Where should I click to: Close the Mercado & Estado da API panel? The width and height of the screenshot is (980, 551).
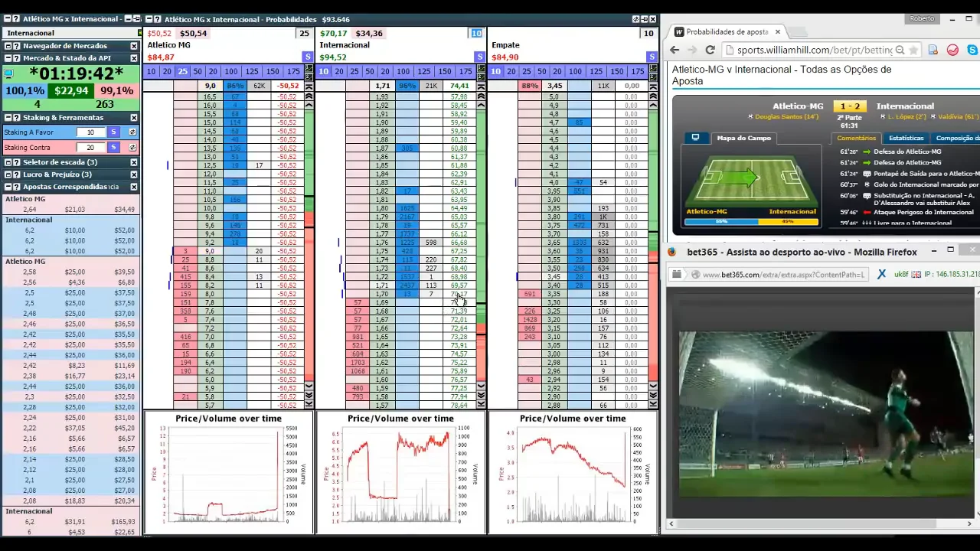(134, 58)
